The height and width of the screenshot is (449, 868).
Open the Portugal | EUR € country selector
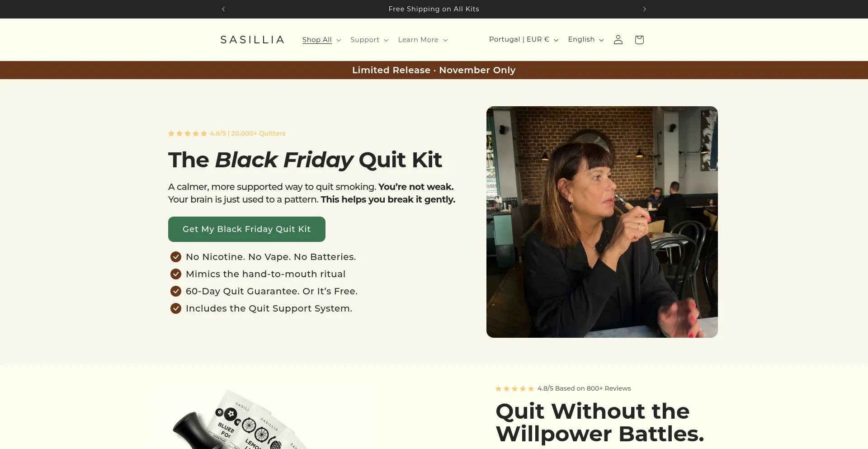pos(524,39)
